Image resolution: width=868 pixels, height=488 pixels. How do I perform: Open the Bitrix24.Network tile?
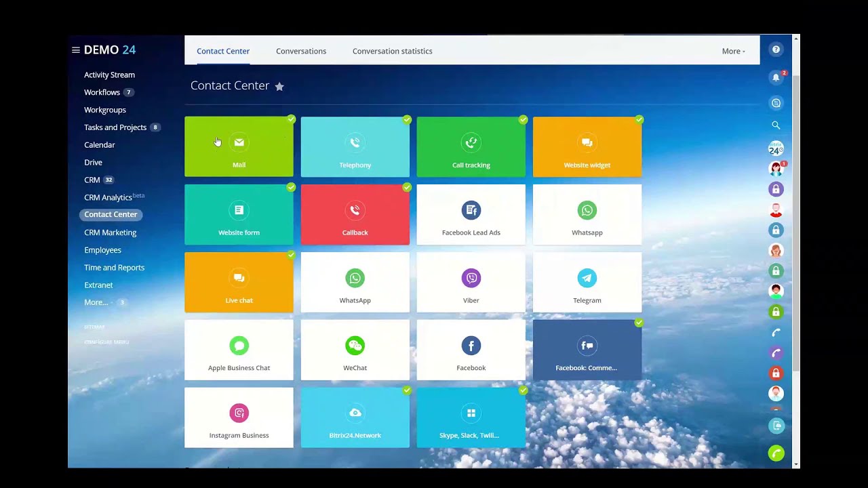355,418
